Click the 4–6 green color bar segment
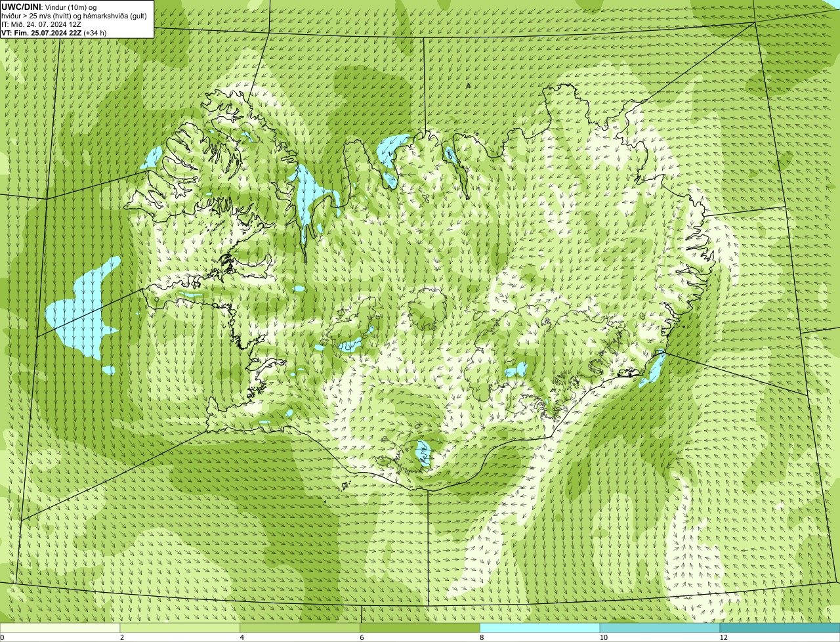840x642 pixels. 300,628
